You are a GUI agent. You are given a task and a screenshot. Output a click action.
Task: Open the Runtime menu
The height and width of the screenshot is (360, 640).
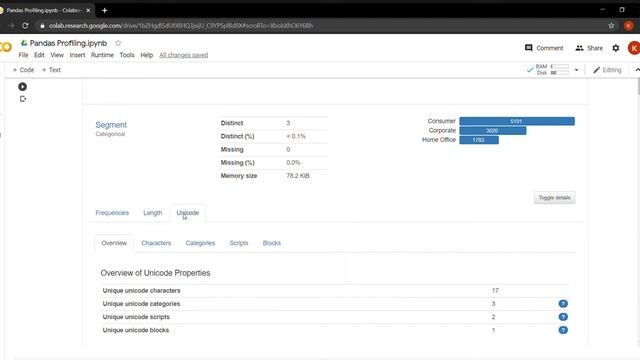(102, 55)
